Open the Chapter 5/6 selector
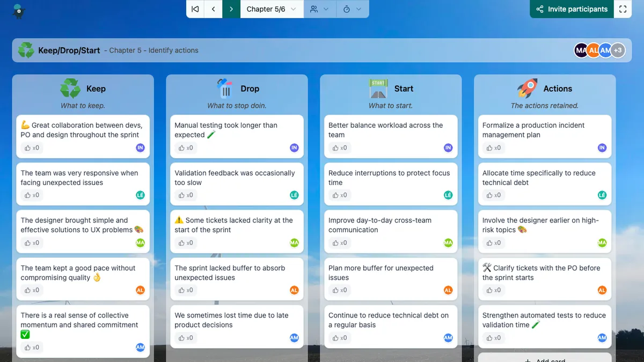The image size is (644, 362). pyautogui.click(x=266, y=9)
